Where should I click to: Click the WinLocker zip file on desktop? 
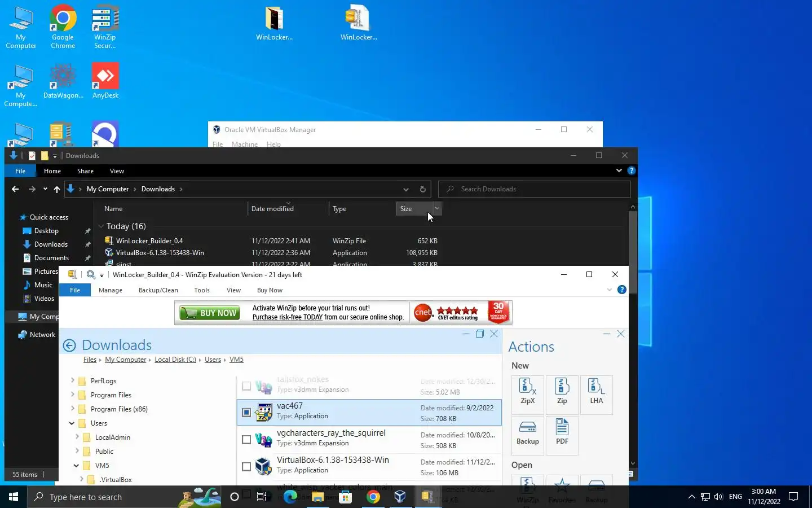coord(359,24)
